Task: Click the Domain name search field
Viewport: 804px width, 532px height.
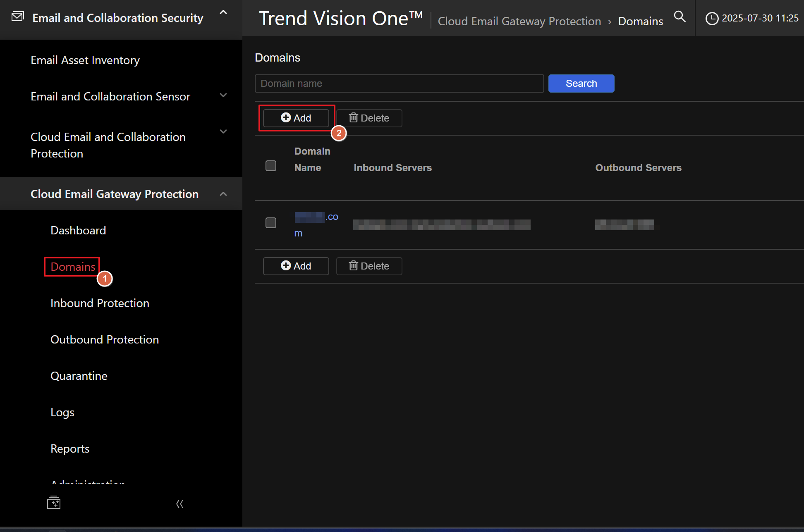Action: pos(399,83)
